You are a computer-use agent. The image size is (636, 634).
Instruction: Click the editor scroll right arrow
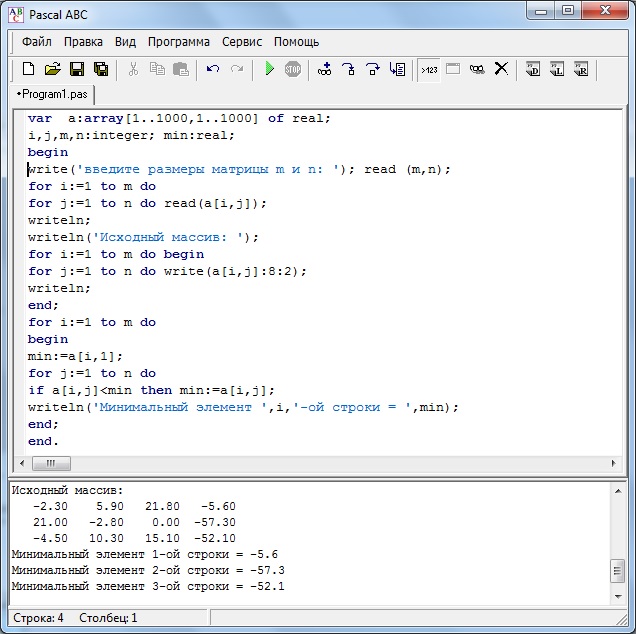coord(613,463)
